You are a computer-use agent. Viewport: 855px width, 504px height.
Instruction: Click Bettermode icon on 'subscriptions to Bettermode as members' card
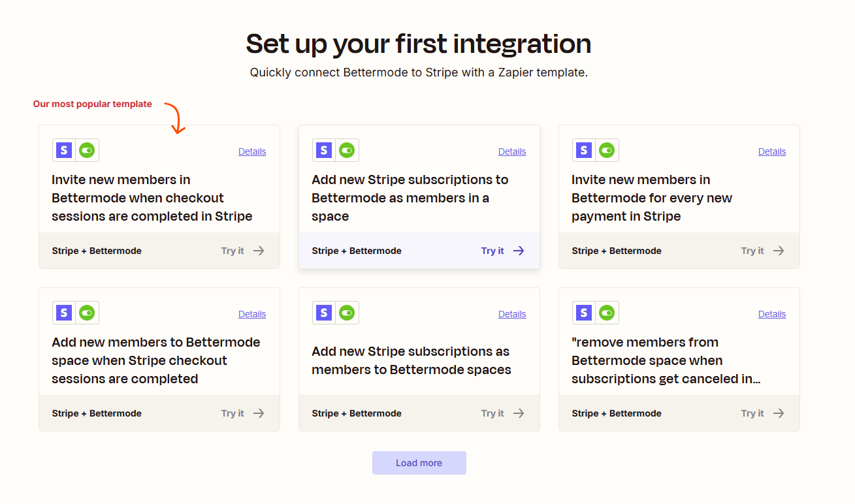(347, 150)
